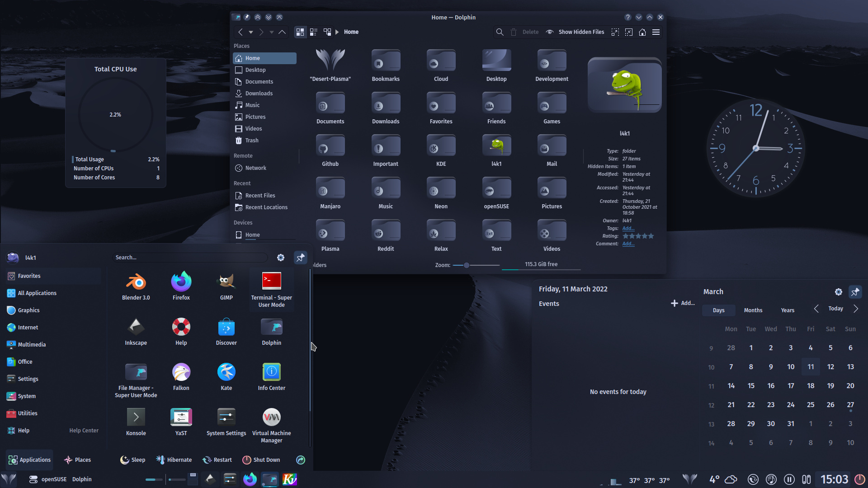The height and width of the screenshot is (488, 868).
Task: Go to previous month in calendar
Action: pos(816,309)
